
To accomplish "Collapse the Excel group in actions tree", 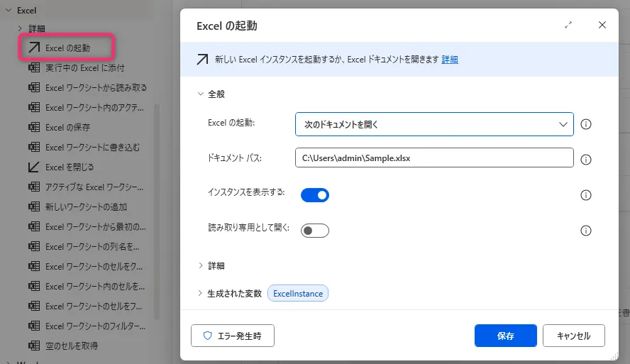I will [8, 11].
